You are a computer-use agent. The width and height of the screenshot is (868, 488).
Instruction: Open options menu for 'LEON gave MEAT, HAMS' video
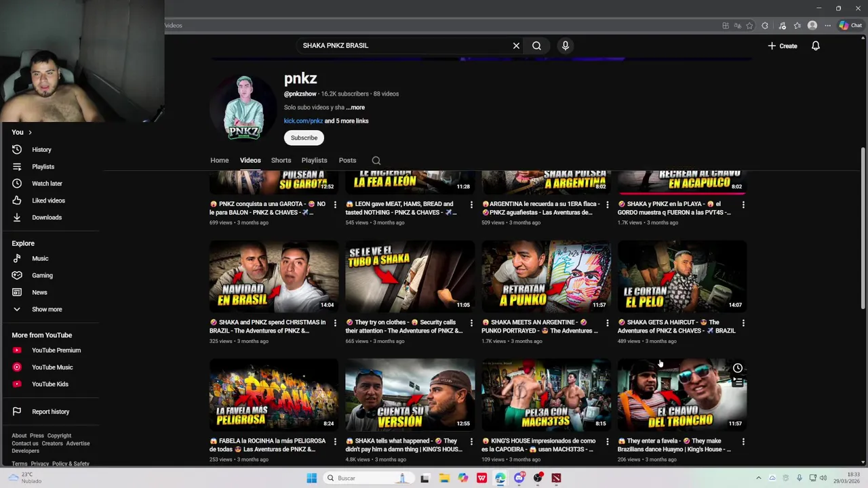471,204
